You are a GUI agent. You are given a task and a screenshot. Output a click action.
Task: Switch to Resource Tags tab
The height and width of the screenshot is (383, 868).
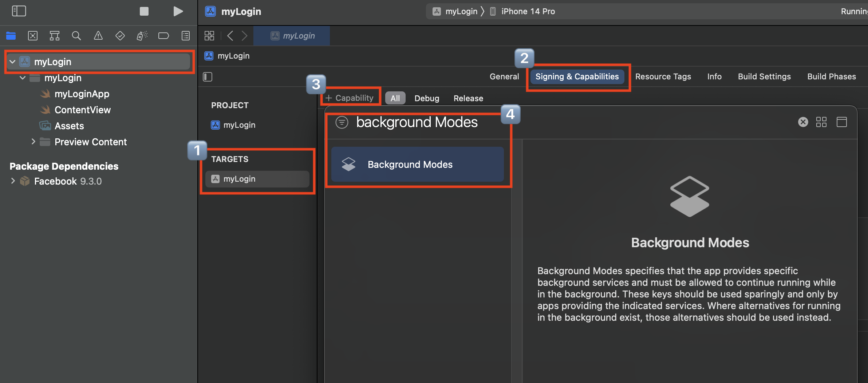663,76
